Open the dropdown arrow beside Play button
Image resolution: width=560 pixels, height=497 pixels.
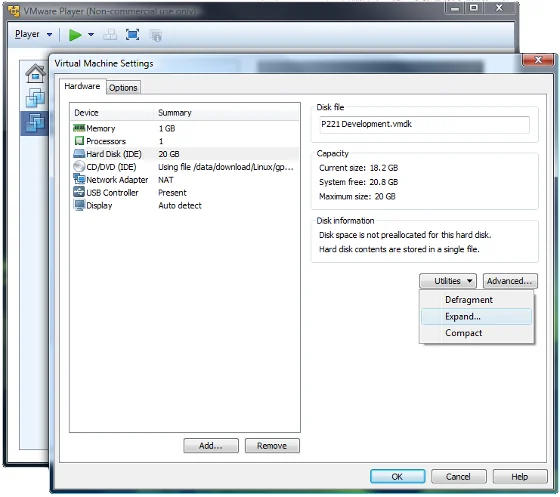point(91,35)
